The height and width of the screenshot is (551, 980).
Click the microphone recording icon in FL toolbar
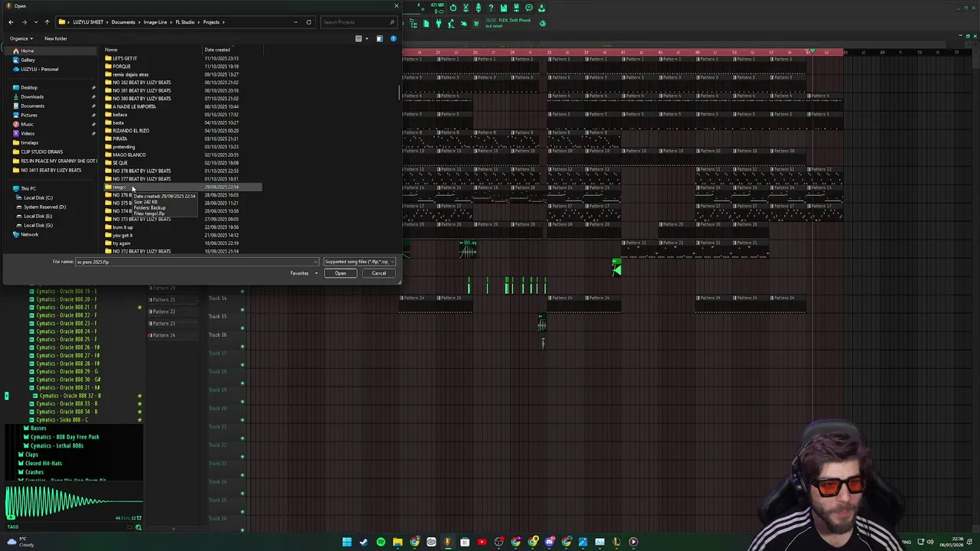pos(479,8)
